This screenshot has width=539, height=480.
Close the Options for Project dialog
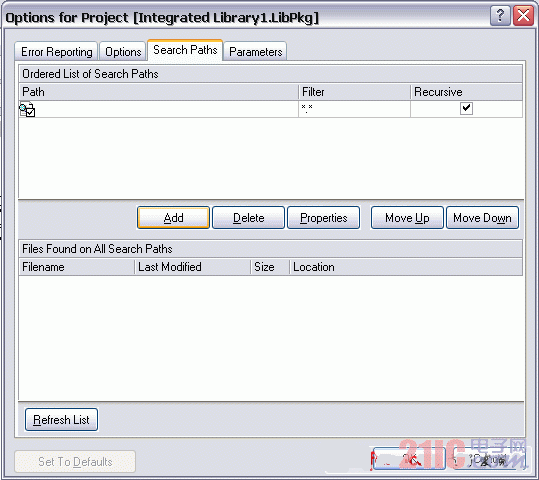pos(523,16)
